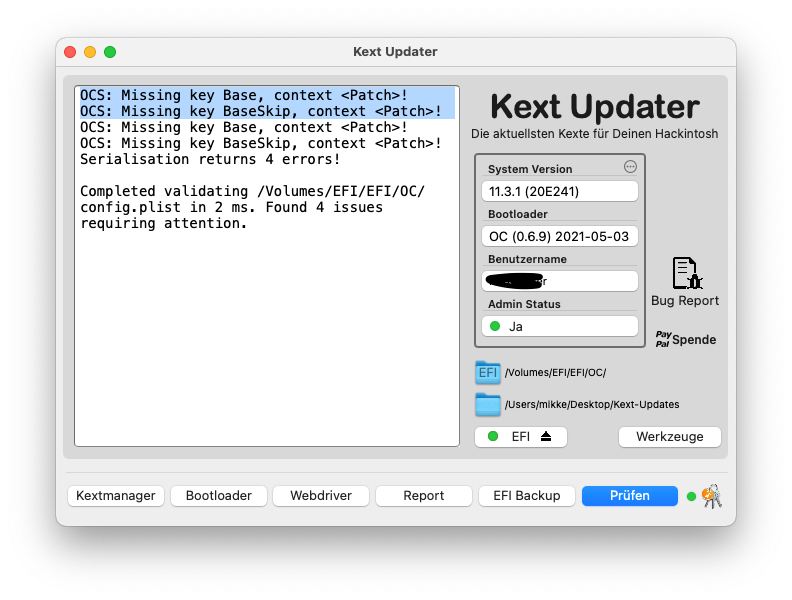Click the EFI mount button
Image resolution: width=792 pixels, height=600 pixels.
pos(521,436)
